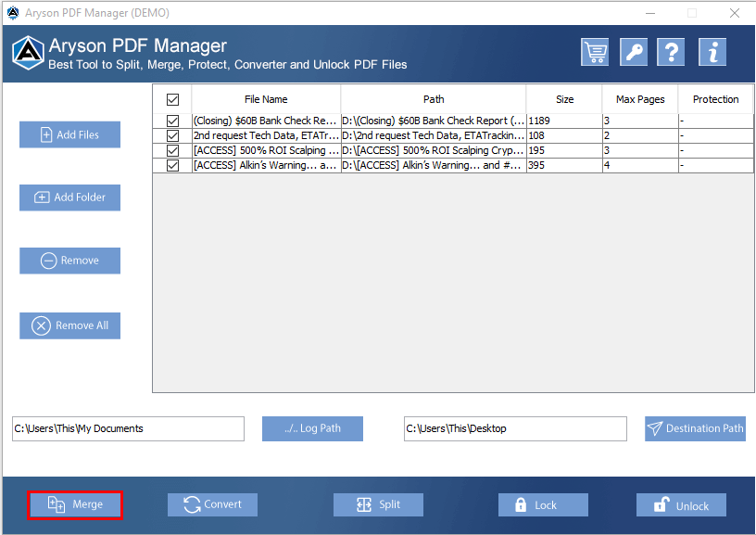Click the Aryson logo in header
The image size is (756, 535).
click(28, 53)
